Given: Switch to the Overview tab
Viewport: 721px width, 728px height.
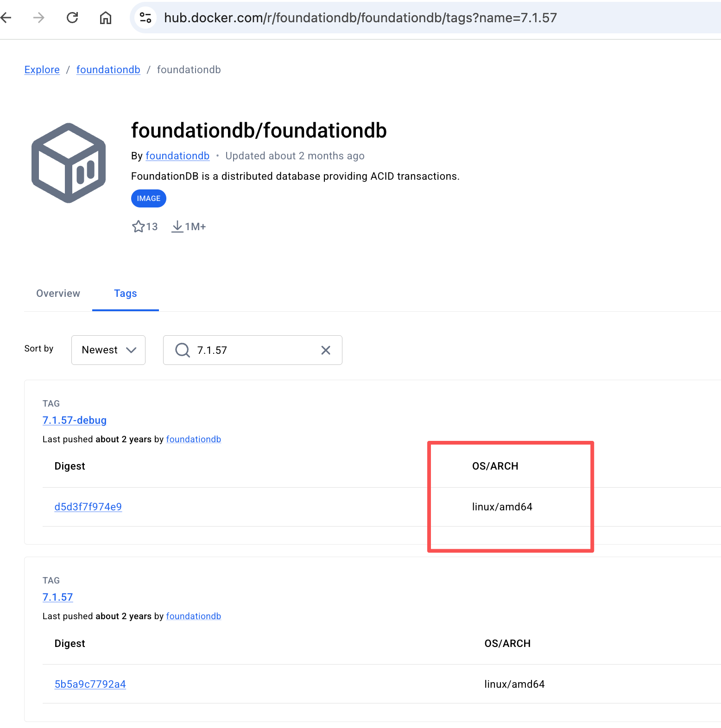Looking at the screenshot, I should click(58, 294).
